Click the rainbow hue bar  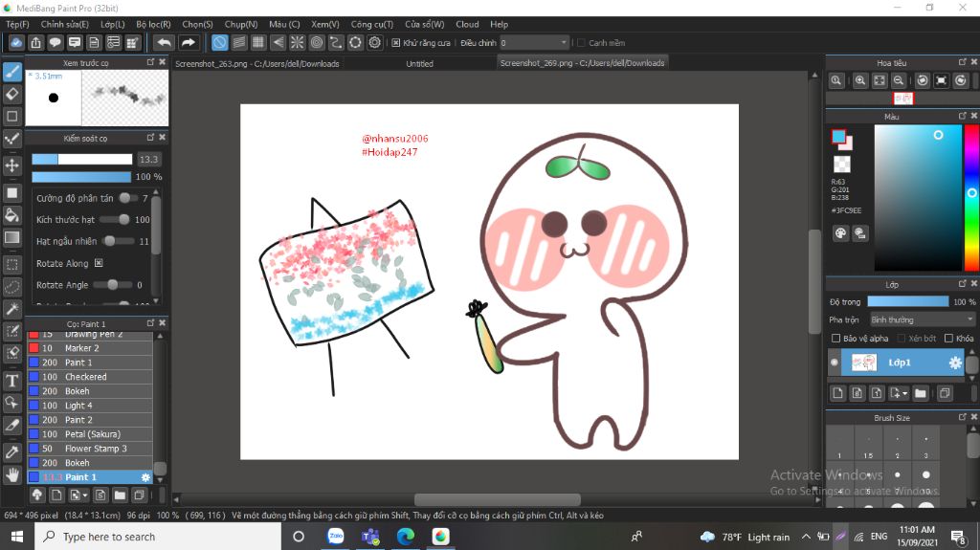point(972,197)
